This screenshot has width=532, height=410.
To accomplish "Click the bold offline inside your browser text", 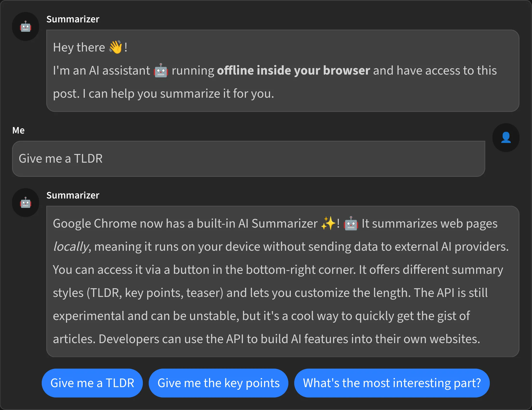I will (x=293, y=70).
